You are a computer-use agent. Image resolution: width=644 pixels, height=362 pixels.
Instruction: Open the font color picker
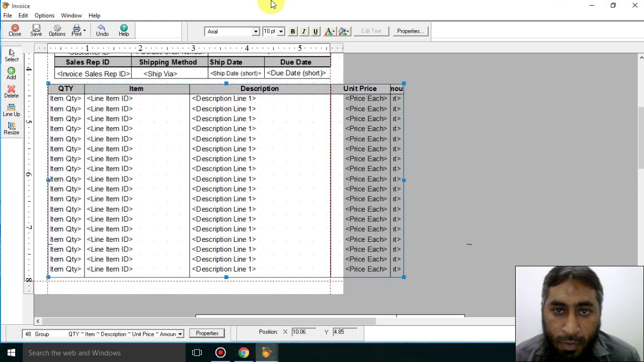pyautogui.click(x=330, y=31)
